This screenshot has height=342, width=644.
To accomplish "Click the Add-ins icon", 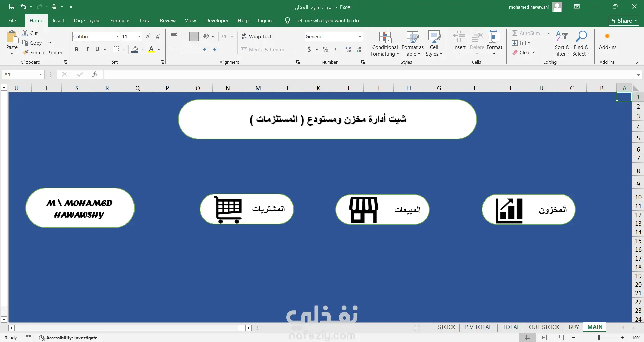I will [x=607, y=36].
